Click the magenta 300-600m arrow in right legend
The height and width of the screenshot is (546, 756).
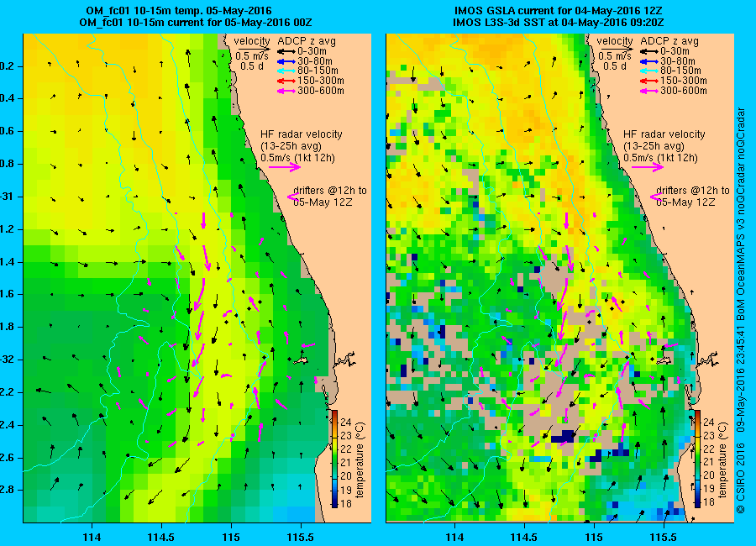649,91
